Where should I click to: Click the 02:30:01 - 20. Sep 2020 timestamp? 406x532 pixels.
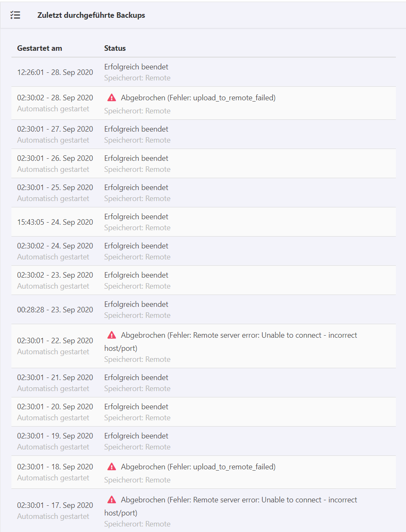(x=55, y=407)
